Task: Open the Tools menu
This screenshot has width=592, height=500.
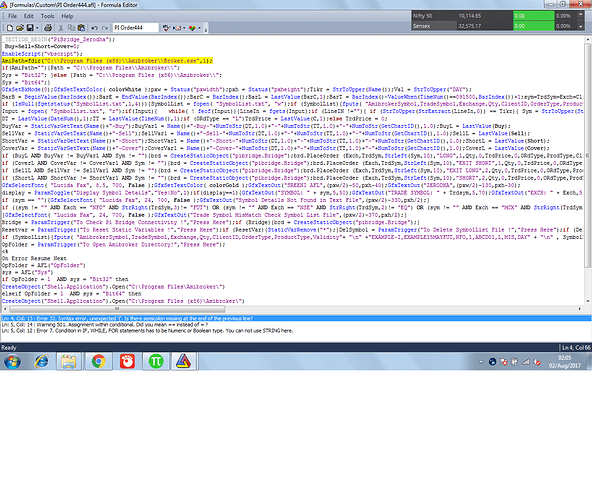Action: [x=47, y=16]
